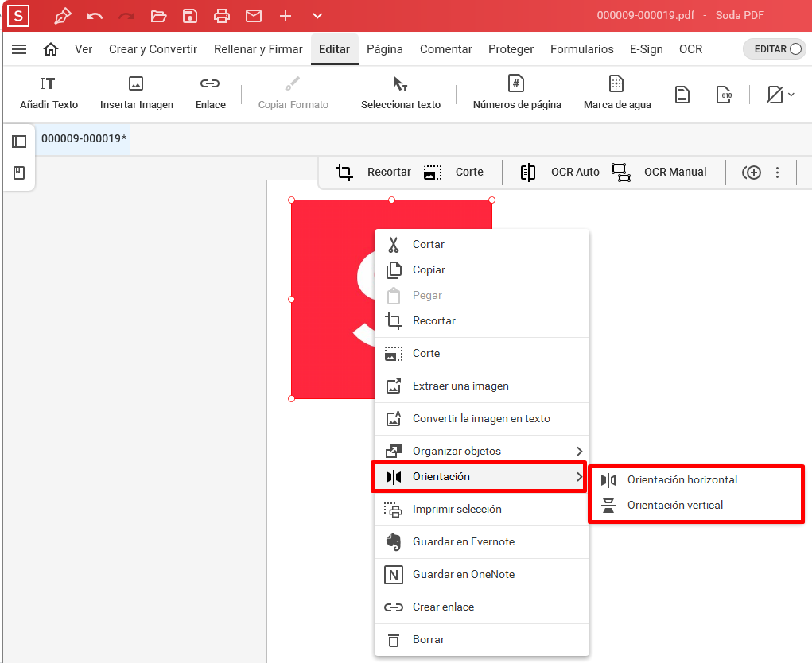Select Imprimir selección menu item
The image size is (812, 663).
click(x=482, y=509)
